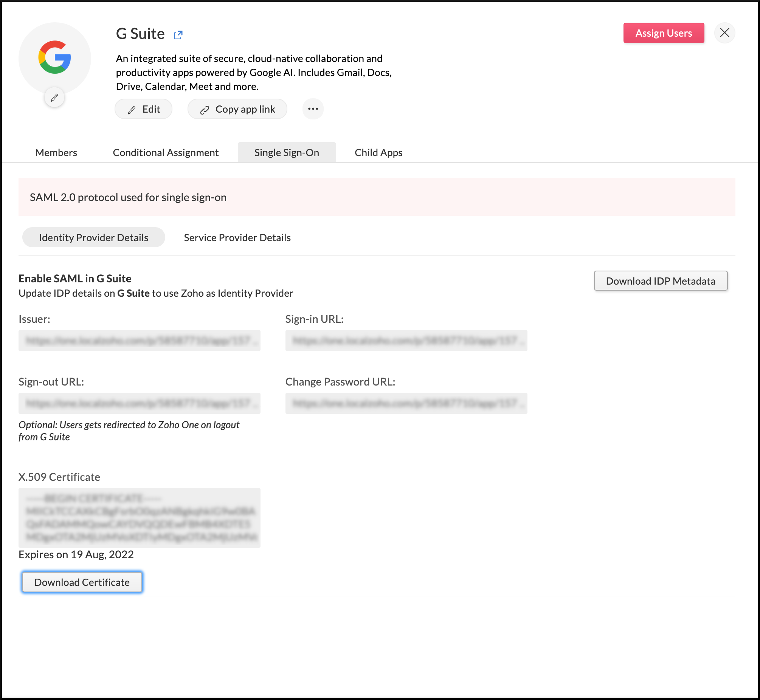Click the Issuer URL field
760x700 pixels.
140,341
